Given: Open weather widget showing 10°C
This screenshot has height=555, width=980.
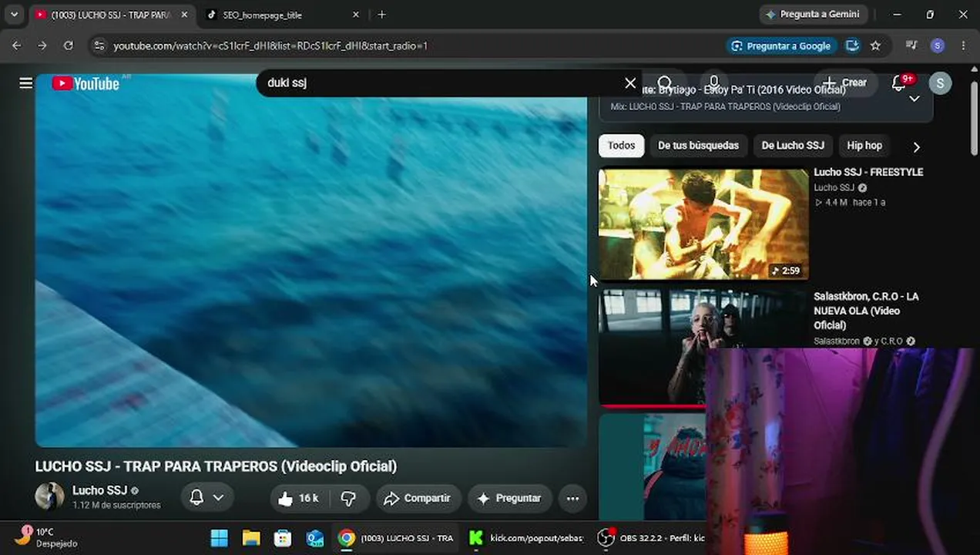Looking at the screenshot, I should click(46, 536).
